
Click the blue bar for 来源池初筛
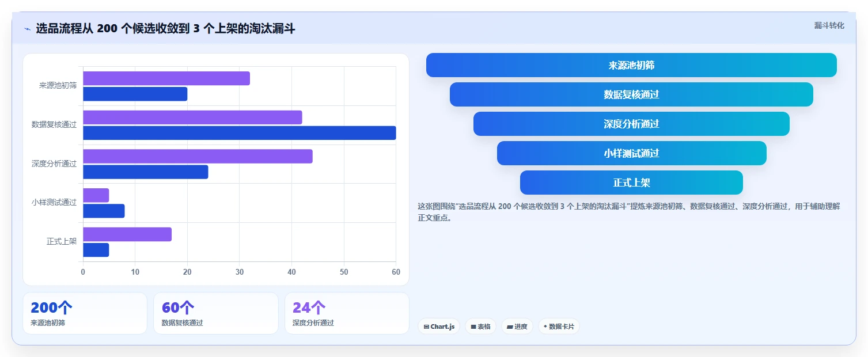135,94
